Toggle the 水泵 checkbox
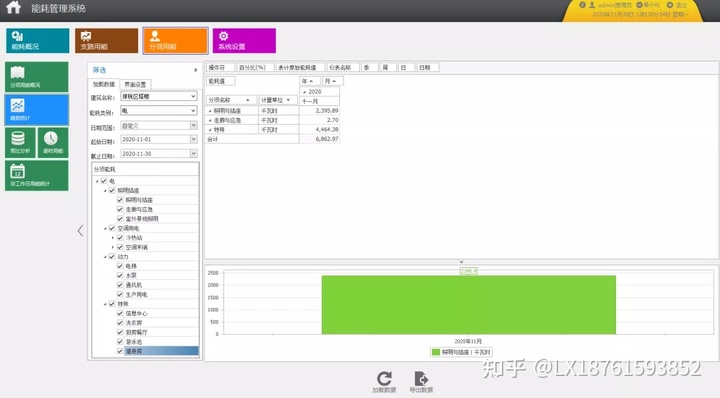720x398 pixels. click(x=120, y=275)
